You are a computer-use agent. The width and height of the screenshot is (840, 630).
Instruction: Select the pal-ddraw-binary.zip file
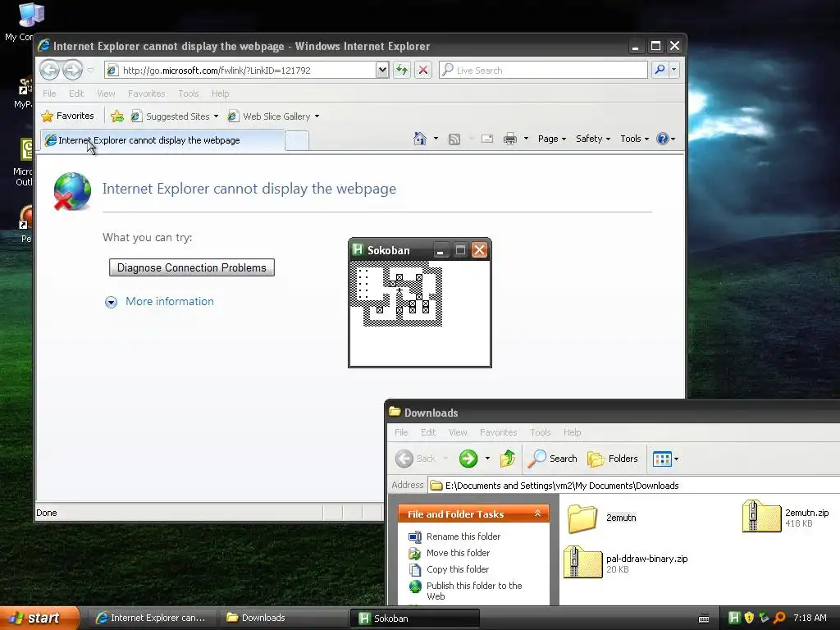pyautogui.click(x=626, y=563)
